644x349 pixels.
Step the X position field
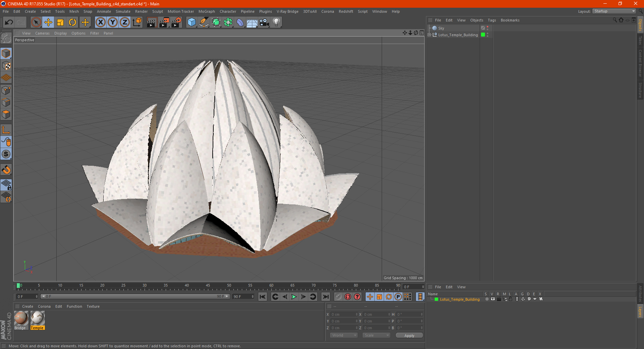(344, 314)
